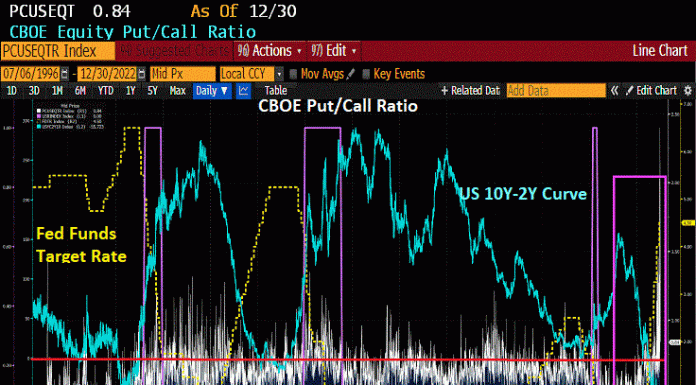Viewport: 696px width, 385px height.
Task: Click the 'Fed Funds Target Rate' annotation
Action: tap(81, 245)
